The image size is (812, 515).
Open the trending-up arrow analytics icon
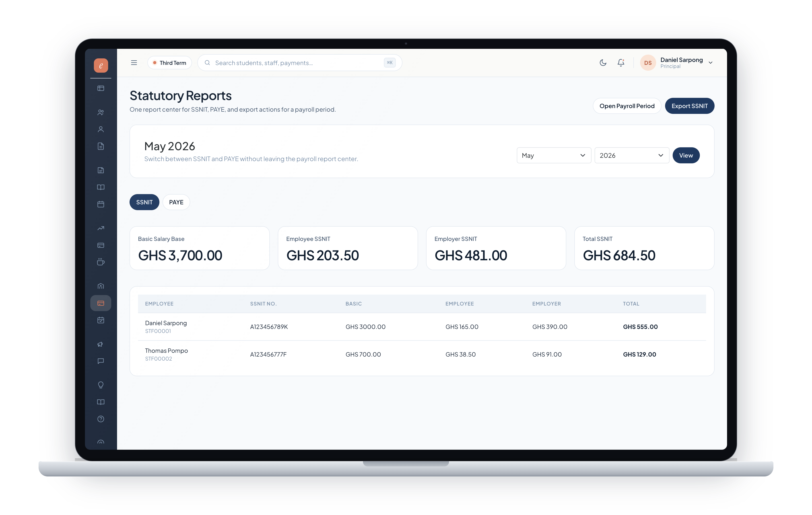tap(101, 228)
